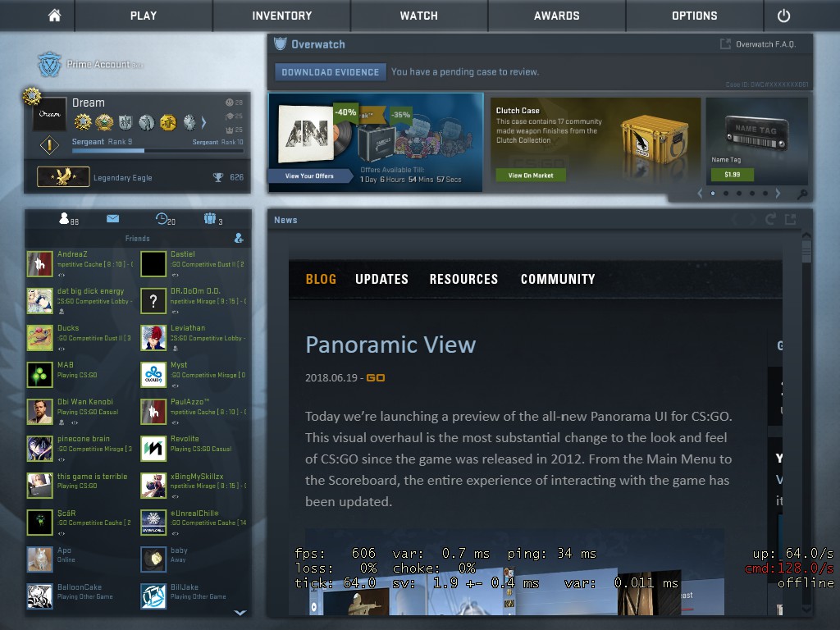Select friend Revolite
Viewport: 840px width, 630px height.
[194, 449]
